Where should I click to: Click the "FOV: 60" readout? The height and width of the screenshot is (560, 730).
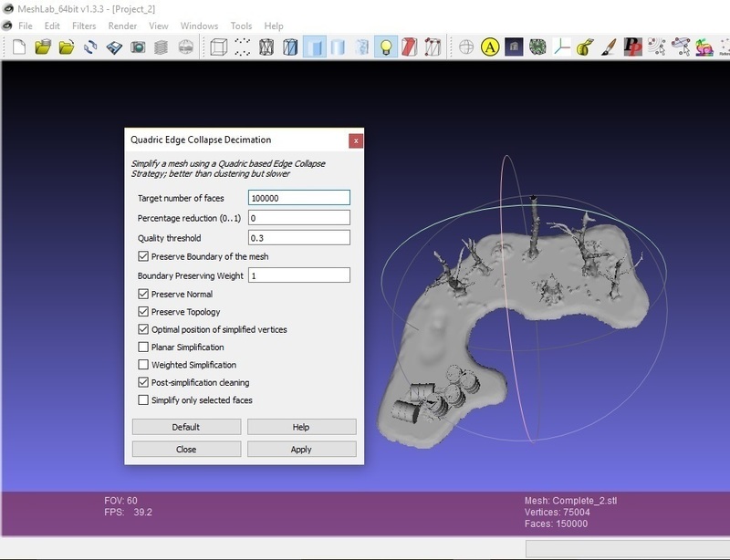click(x=120, y=501)
